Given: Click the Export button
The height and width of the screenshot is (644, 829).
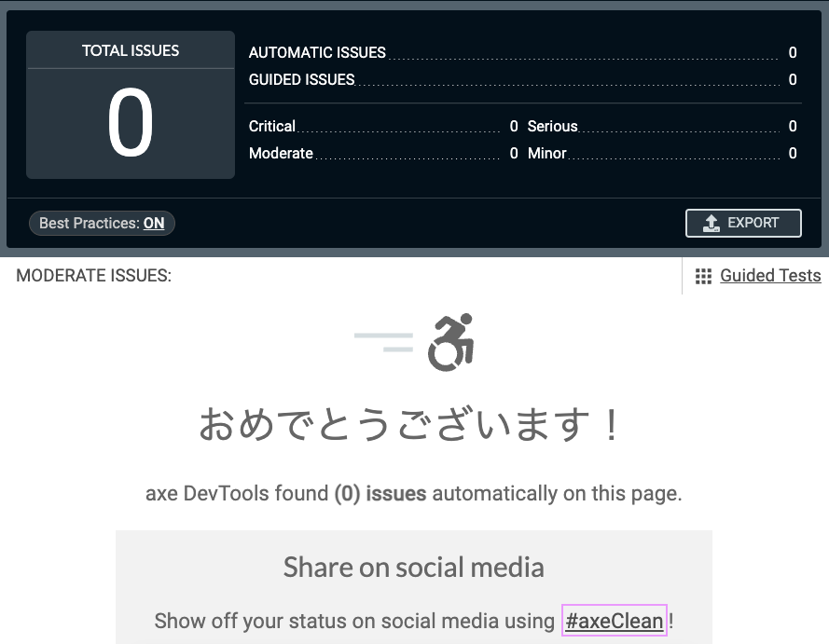Looking at the screenshot, I should click(743, 223).
